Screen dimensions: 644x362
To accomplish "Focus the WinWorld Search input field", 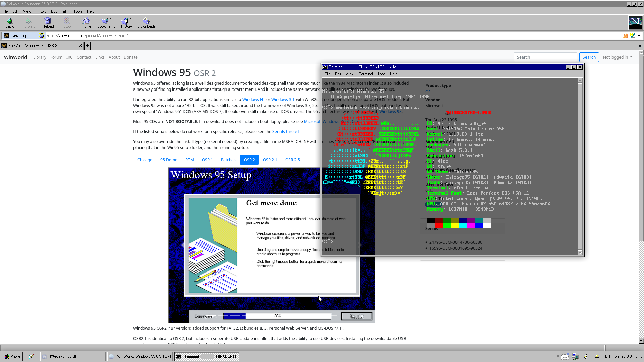I will click(545, 57).
